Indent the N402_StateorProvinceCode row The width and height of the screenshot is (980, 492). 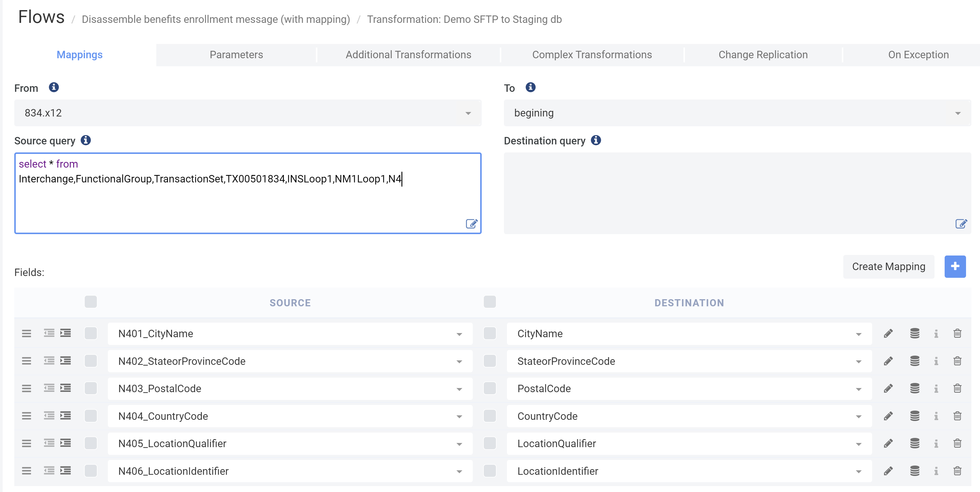point(65,361)
